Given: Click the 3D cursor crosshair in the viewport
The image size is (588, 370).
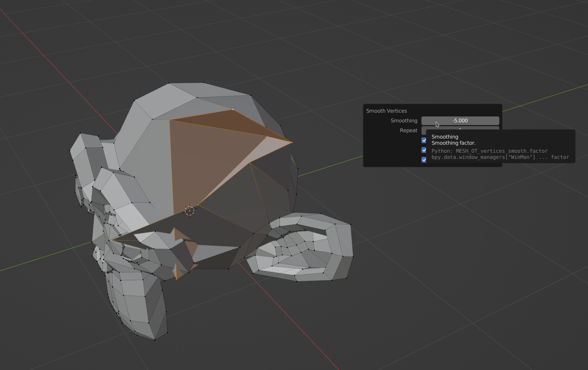Looking at the screenshot, I should 189,211.
